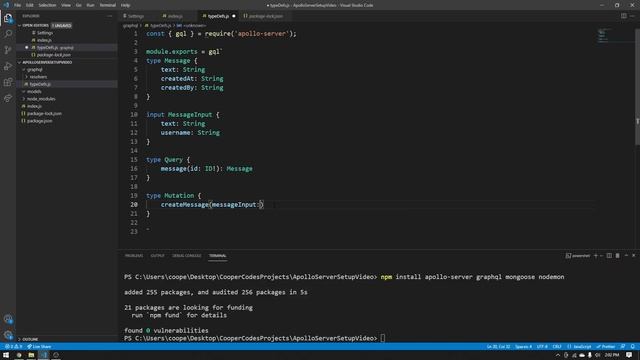
Task: Open the Extensions view
Action: coord(8,82)
